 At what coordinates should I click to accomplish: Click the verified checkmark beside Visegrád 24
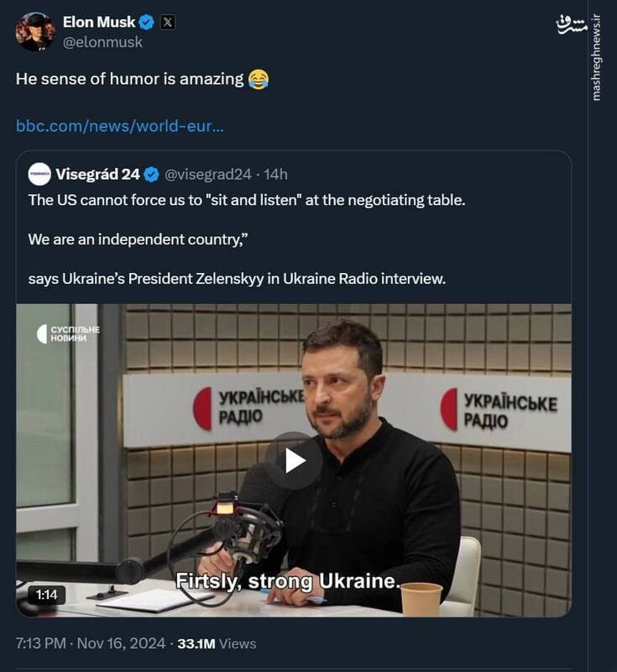(152, 174)
